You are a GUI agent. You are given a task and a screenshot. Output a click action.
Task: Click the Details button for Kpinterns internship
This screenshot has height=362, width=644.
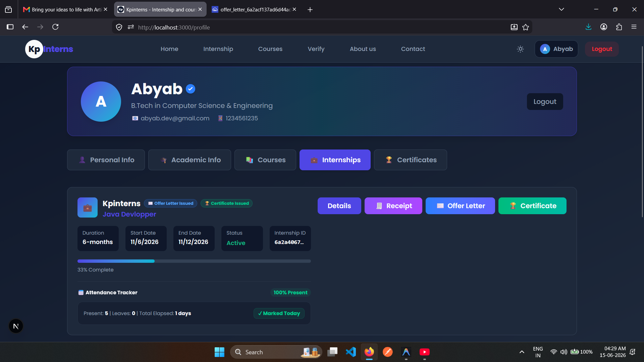coord(339,206)
